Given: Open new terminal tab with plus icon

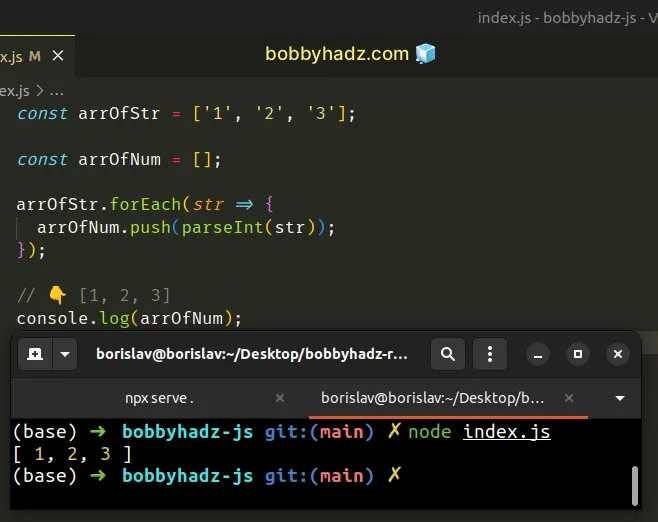Looking at the screenshot, I should tap(35, 354).
